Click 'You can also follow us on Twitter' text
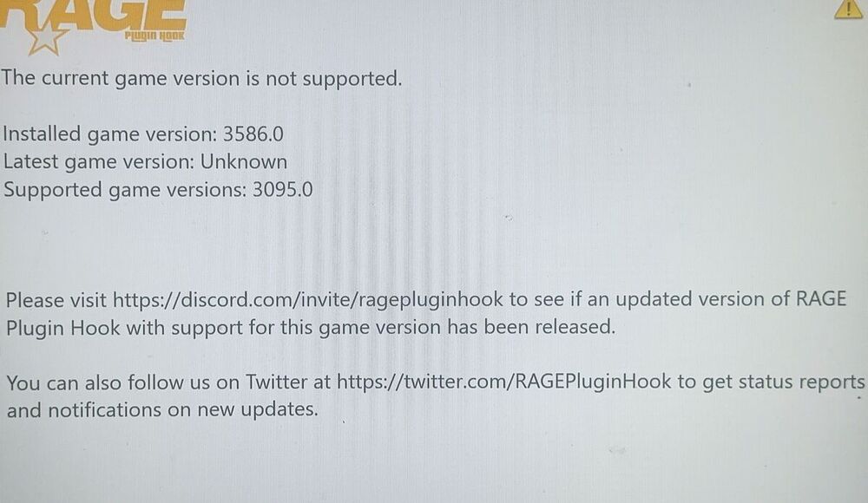 (168, 383)
